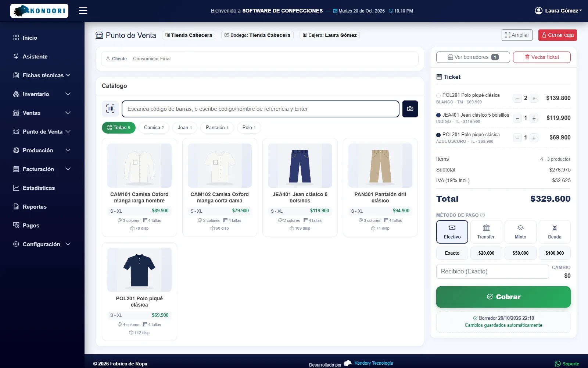Click white color dot of POL201 BLANCO item
The image size is (588, 368).
click(438, 96)
